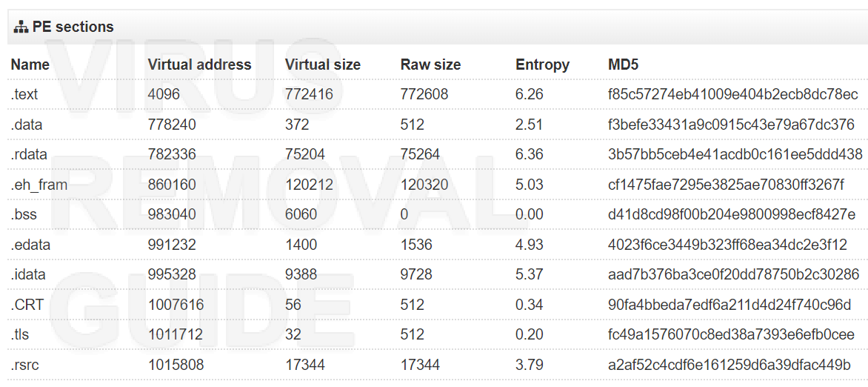Click the Raw size column header
This screenshot has width=868, height=387.
(431, 64)
